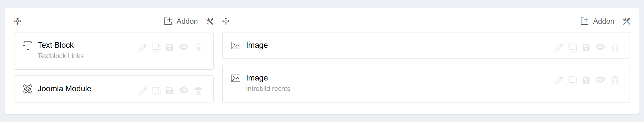The image size is (644, 122).
Task: Hide the Joomla Module addon
Action: [x=184, y=91]
